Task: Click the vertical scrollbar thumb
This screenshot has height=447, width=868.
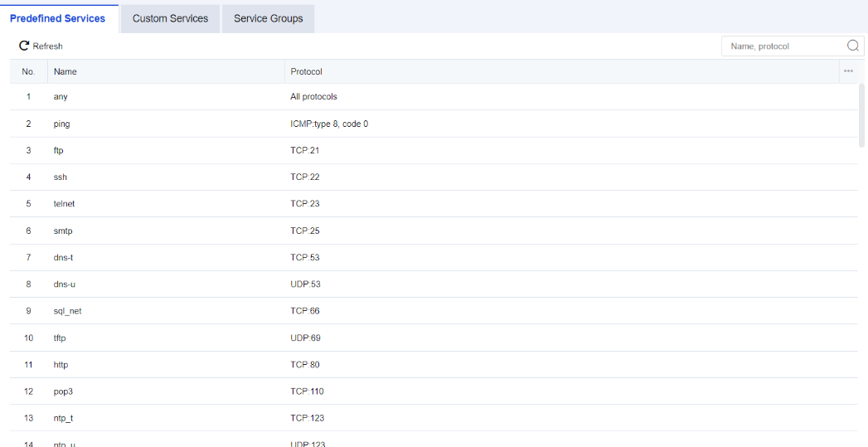Action: tap(862, 114)
